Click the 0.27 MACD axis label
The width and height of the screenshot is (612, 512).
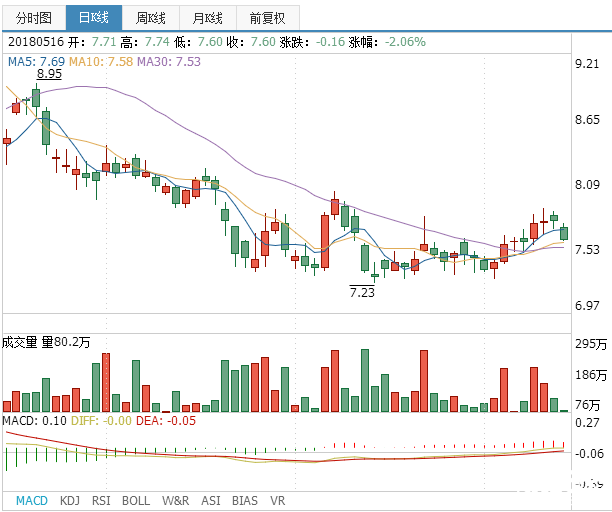[587, 423]
